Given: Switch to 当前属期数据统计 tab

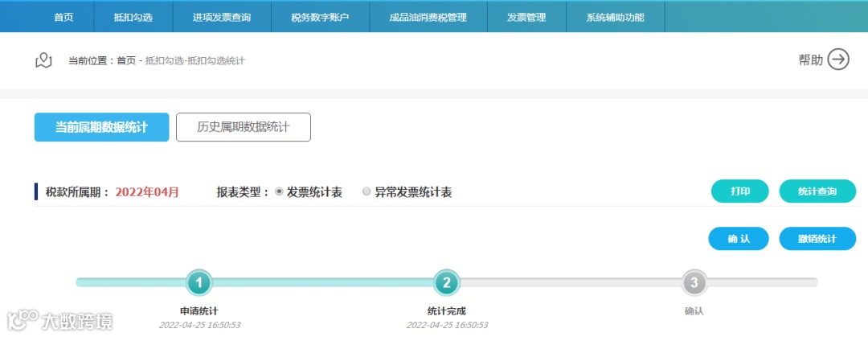Looking at the screenshot, I should (x=101, y=128).
